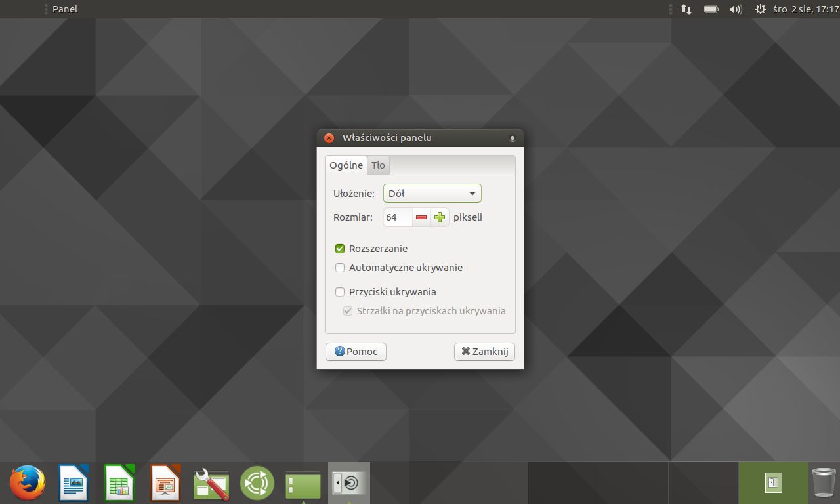Select the panel properties taskbar item
This screenshot has height=504, width=840.
[x=349, y=483]
